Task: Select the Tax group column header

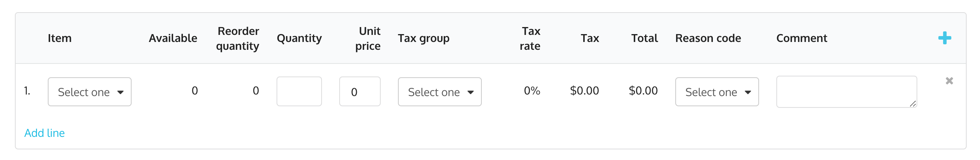Action: coord(423,38)
